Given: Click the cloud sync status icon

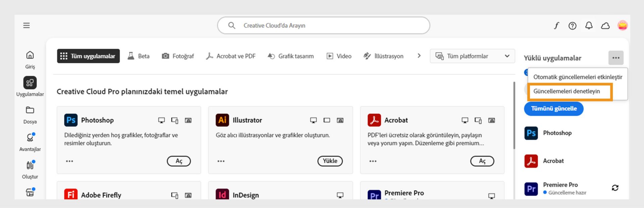Looking at the screenshot, I should click(x=605, y=26).
